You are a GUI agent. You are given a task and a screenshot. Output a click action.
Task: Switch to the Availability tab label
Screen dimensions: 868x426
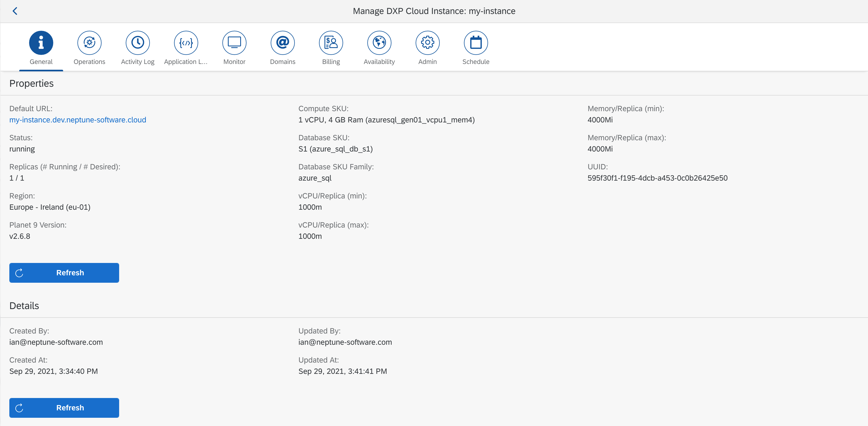click(x=379, y=62)
